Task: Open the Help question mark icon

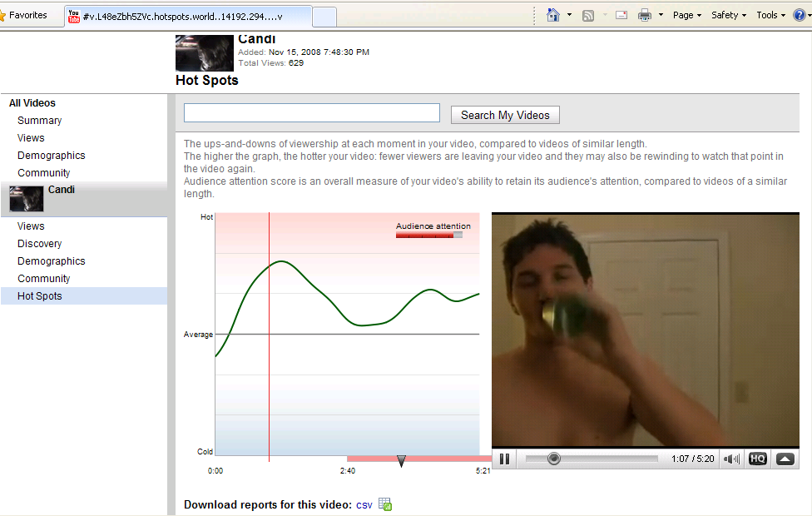Action: pyautogui.click(x=800, y=15)
